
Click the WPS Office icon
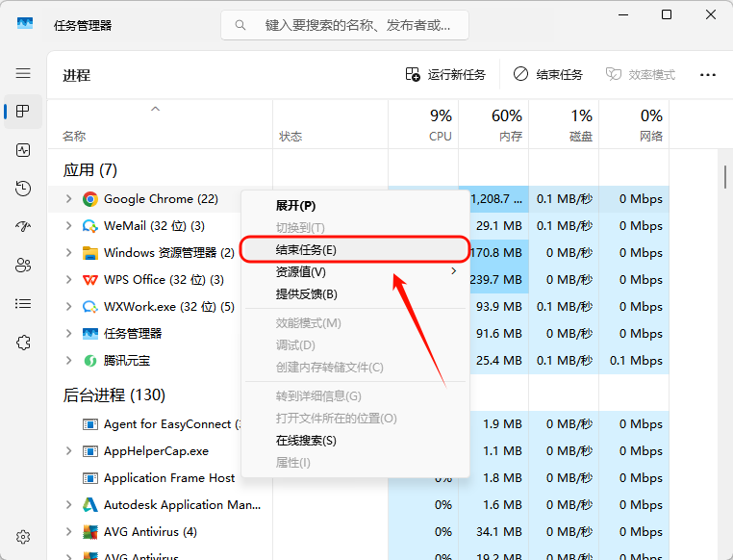pyautogui.click(x=90, y=280)
